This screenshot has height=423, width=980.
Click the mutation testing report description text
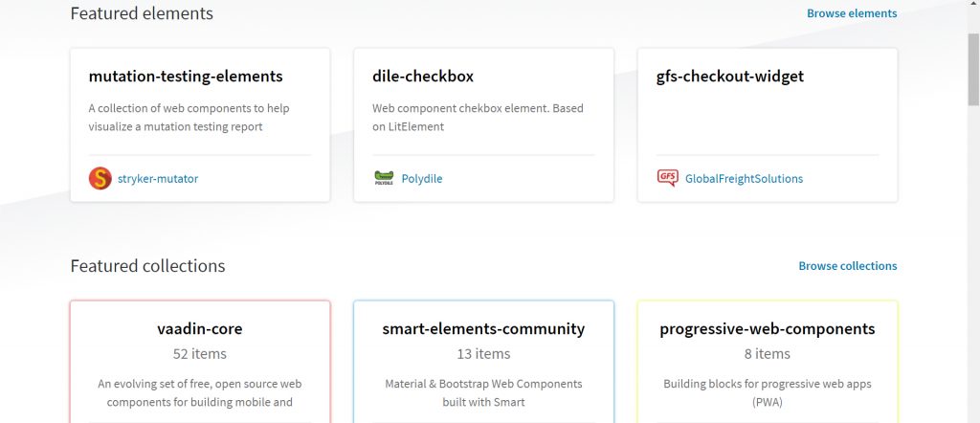tap(189, 118)
